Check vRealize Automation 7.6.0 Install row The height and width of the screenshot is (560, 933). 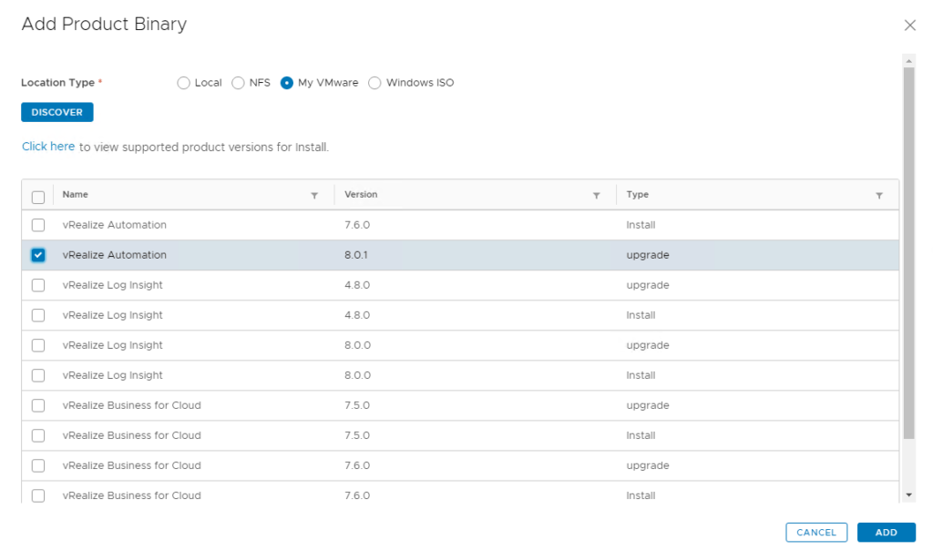pyautogui.click(x=38, y=225)
